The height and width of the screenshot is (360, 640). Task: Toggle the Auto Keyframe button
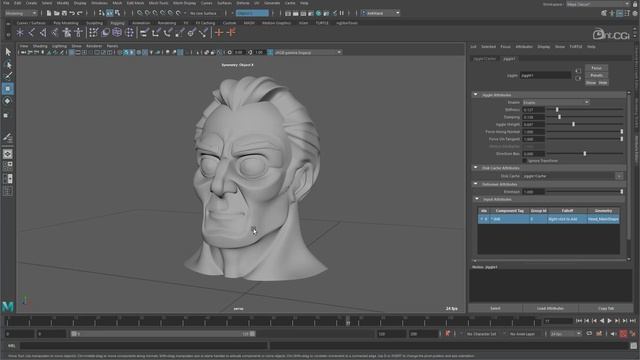[x=623, y=334]
